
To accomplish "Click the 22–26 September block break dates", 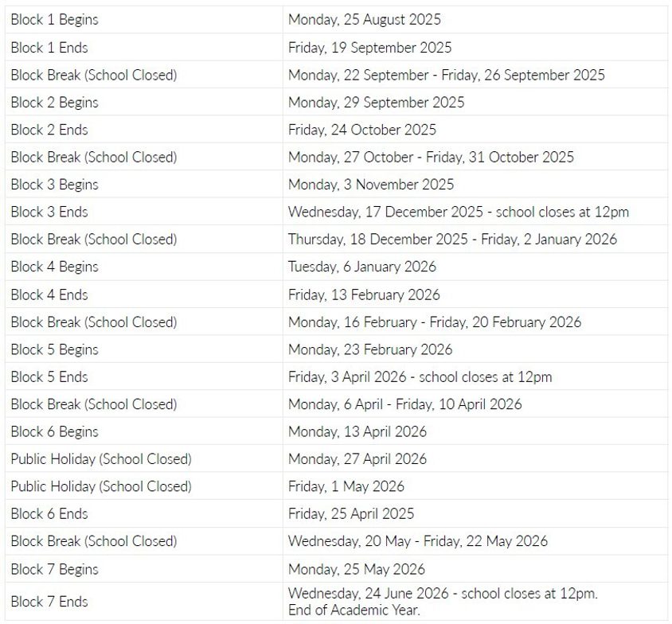I will pyautogui.click(x=446, y=75).
